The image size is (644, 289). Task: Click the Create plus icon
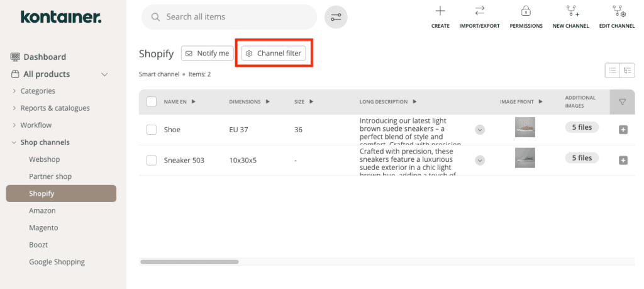click(x=440, y=11)
